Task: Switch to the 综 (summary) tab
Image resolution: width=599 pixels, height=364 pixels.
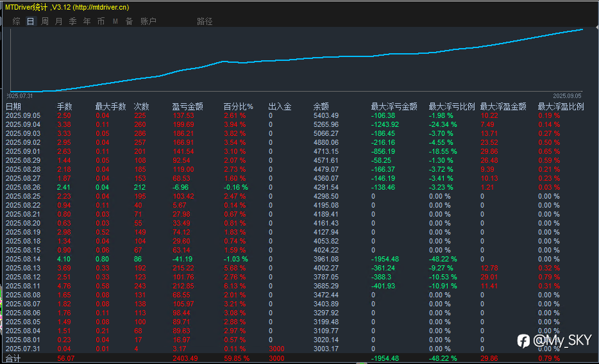Action: [17, 21]
